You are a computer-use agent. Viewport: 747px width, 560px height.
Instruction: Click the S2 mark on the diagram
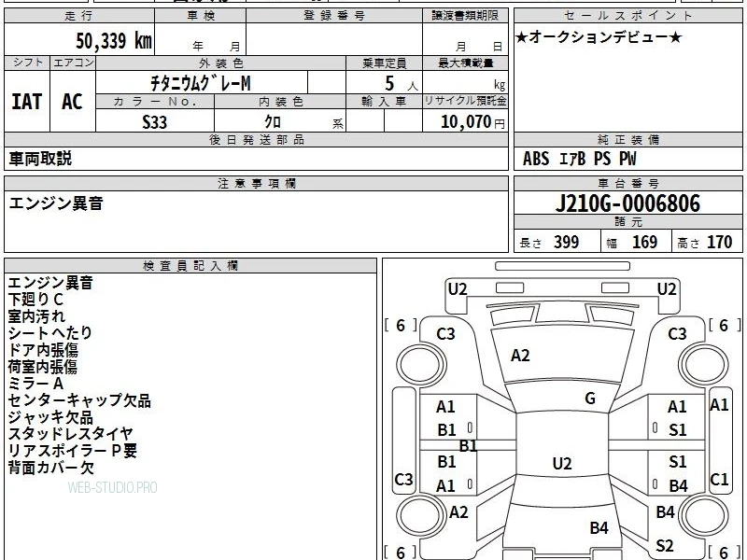point(665,545)
